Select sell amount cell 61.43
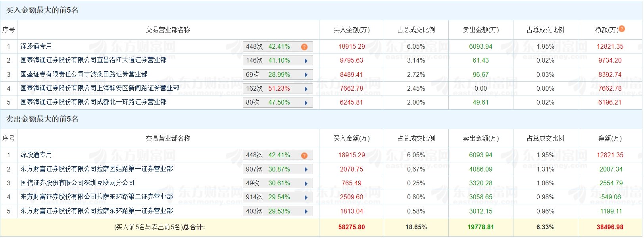Screen dimensions: 644x238 (481, 61)
